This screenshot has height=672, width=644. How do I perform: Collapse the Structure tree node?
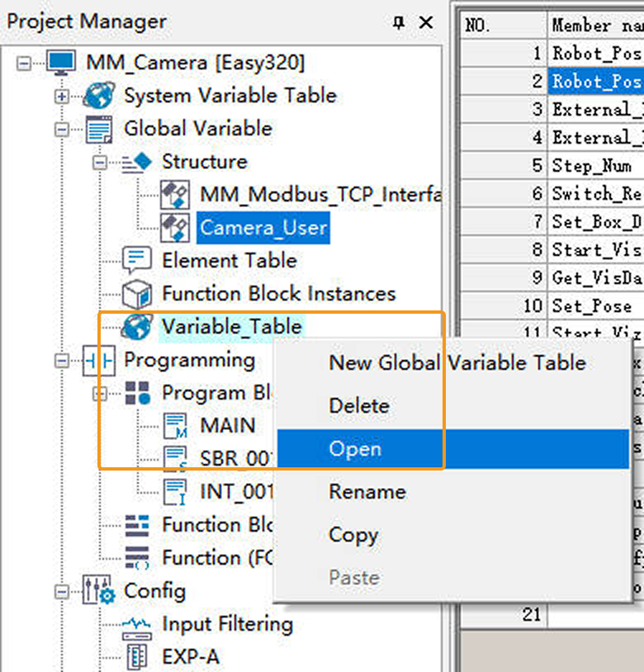coord(100,163)
